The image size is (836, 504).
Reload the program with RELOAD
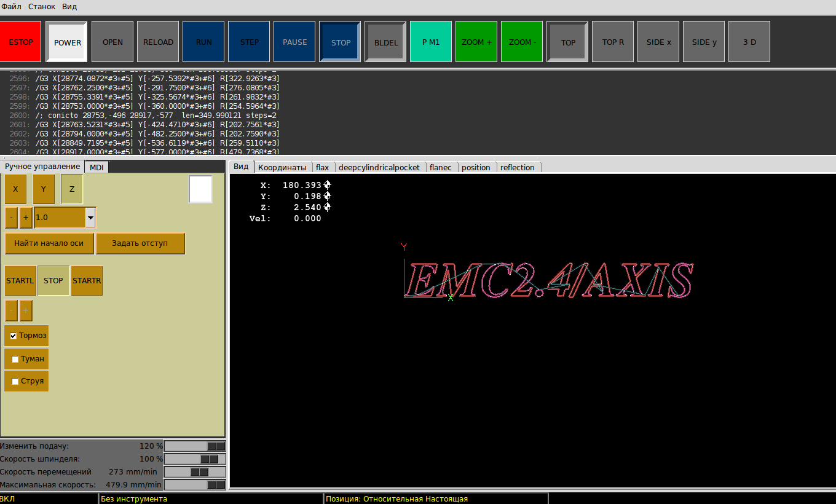tap(158, 42)
